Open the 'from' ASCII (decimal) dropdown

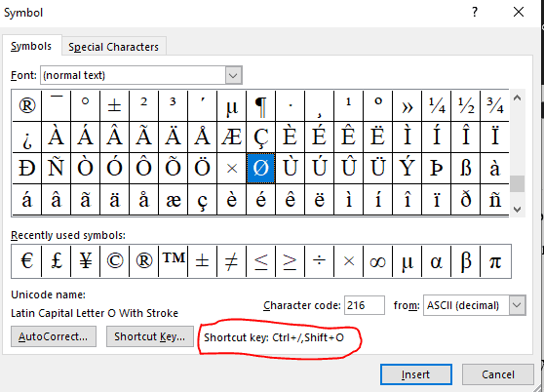(518, 305)
